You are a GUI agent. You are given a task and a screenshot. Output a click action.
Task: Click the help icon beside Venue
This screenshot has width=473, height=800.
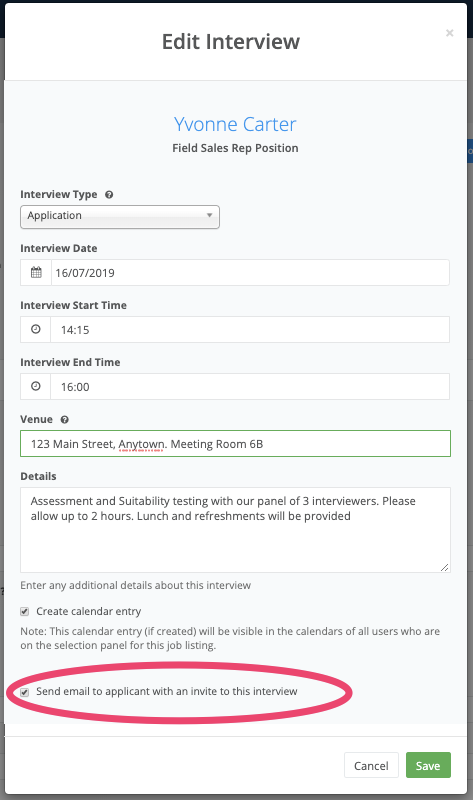pyautogui.click(x=64, y=419)
